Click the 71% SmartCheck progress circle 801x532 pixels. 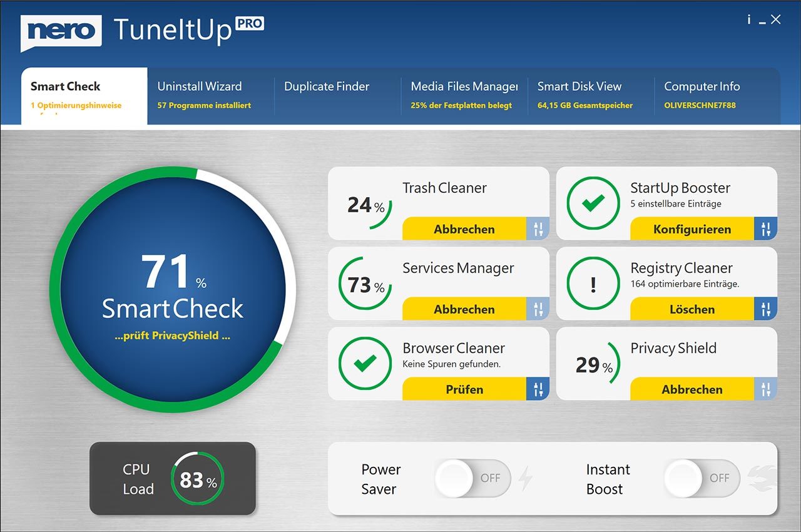click(173, 289)
